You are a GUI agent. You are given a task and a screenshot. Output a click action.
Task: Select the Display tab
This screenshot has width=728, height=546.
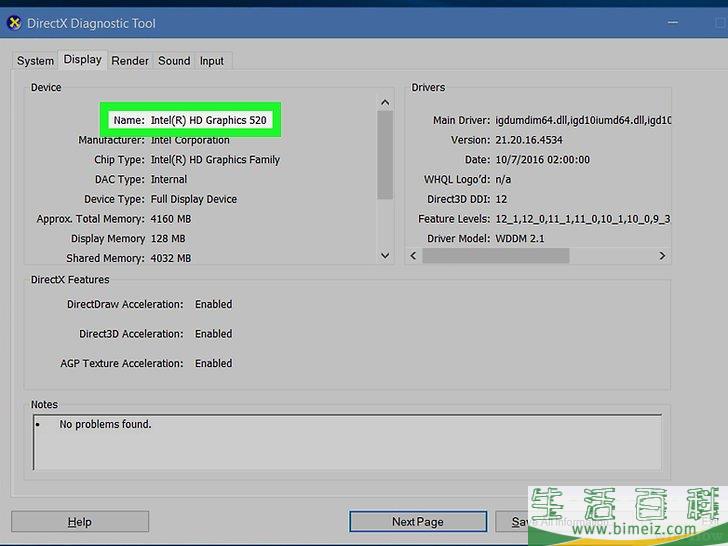click(x=82, y=60)
